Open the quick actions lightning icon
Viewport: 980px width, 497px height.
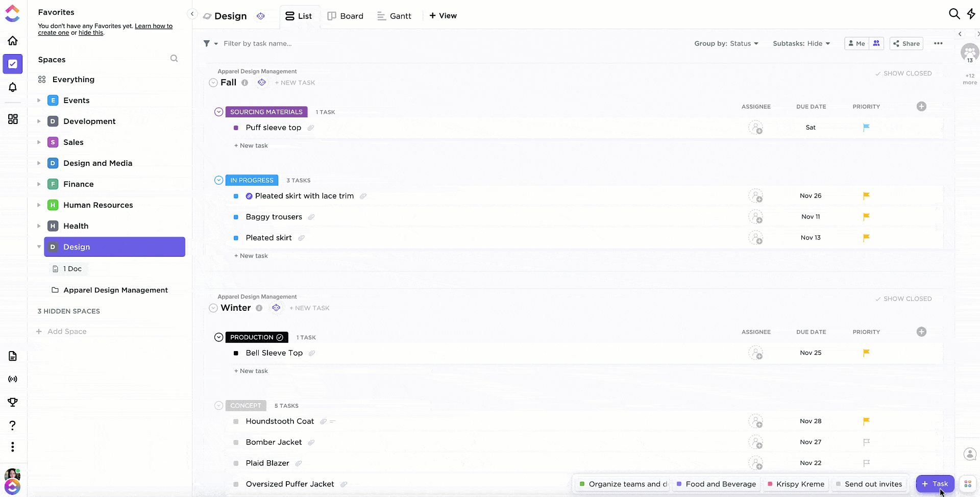[x=971, y=14]
